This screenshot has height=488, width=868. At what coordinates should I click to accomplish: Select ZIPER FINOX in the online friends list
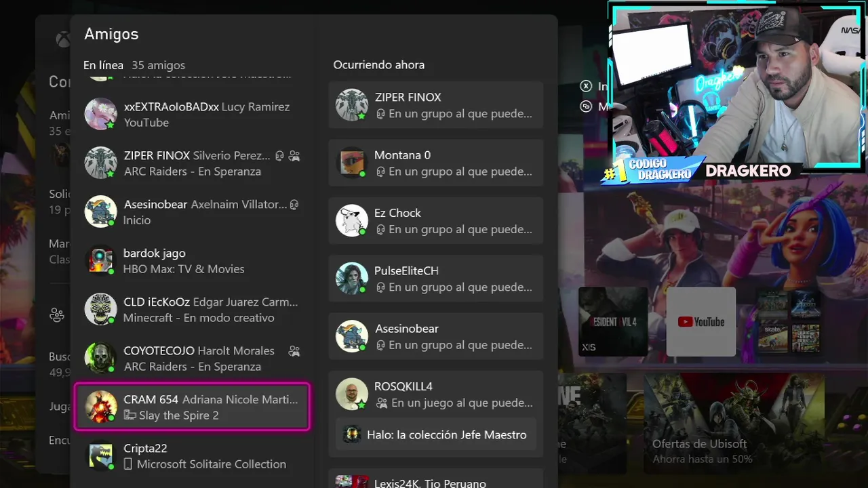tap(192, 163)
